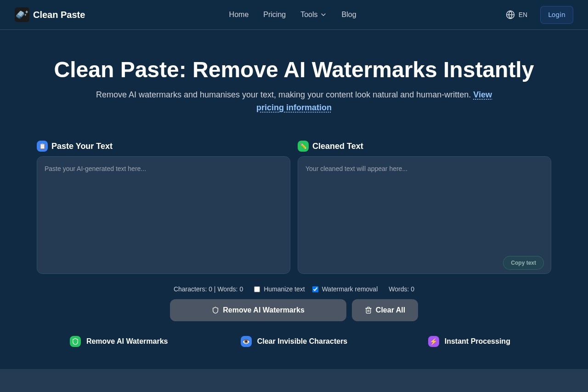588x392 pixels.
Task: Click the output Words: 0 counter
Action: (x=401, y=289)
